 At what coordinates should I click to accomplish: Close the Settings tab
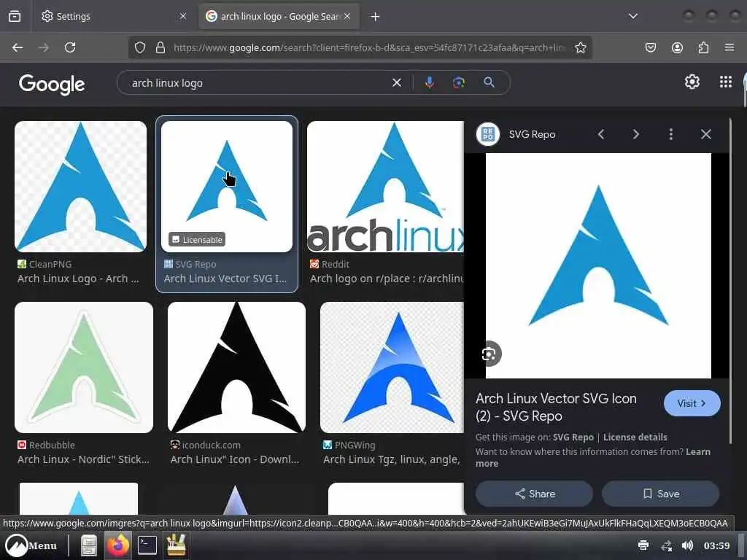183,16
